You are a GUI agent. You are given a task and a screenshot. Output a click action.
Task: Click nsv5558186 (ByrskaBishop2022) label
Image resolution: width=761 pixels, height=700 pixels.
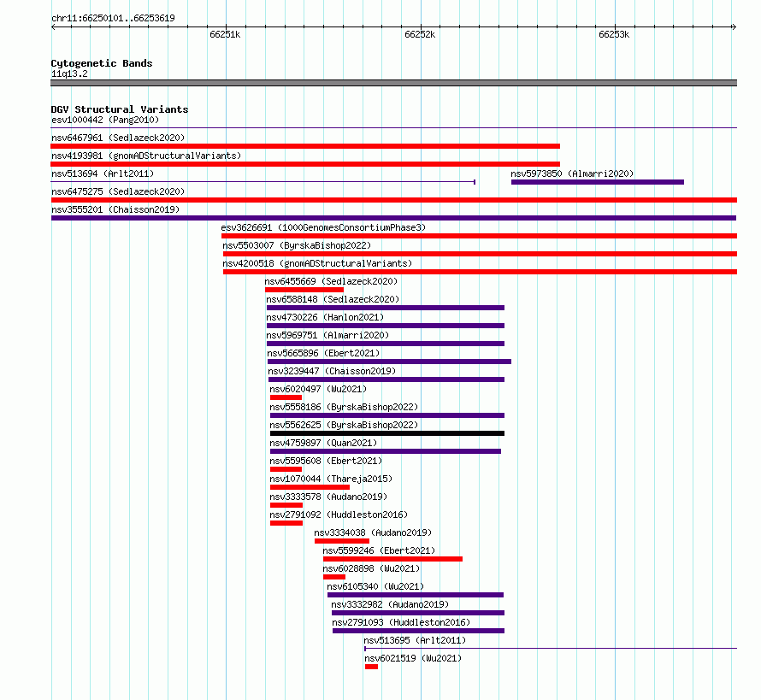tap(344, 407)
